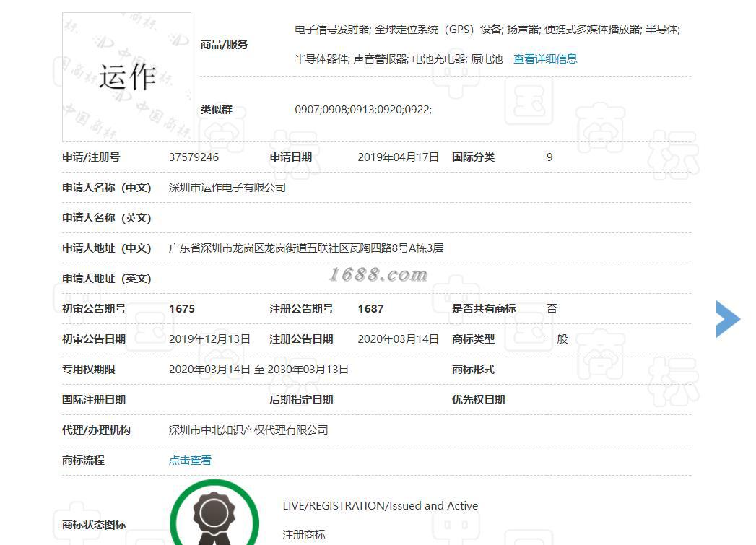This screenshot has height=545, width=756.
Task: Click the 商标状态图标 label
Action: 94,524
